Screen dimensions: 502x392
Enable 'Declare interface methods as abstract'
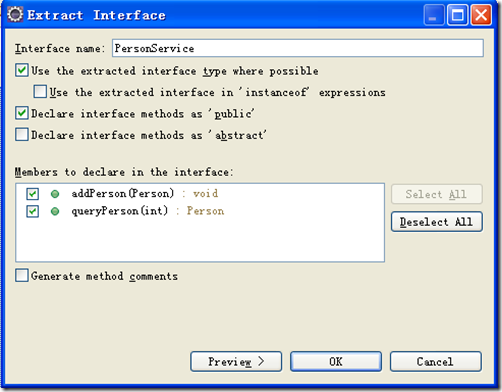tap(22, 135)
